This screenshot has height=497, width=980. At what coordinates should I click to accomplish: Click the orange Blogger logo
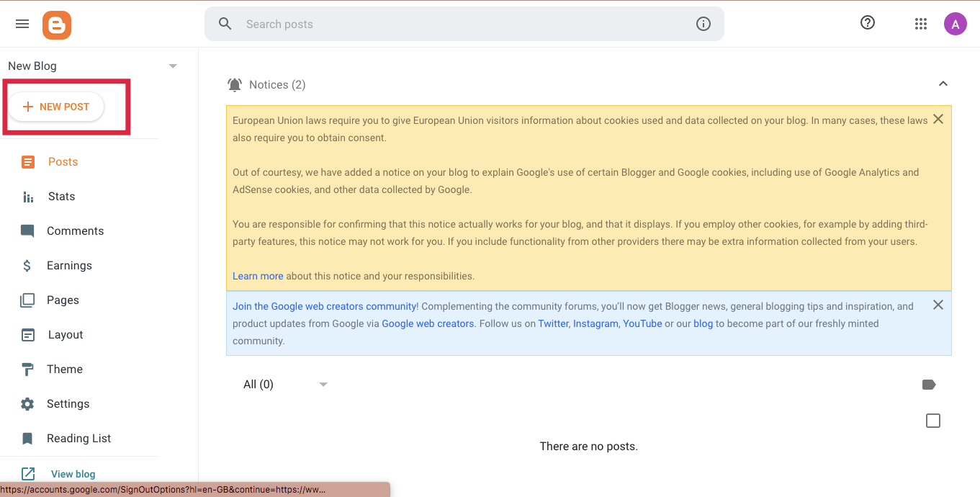click(x=57, y=24)
